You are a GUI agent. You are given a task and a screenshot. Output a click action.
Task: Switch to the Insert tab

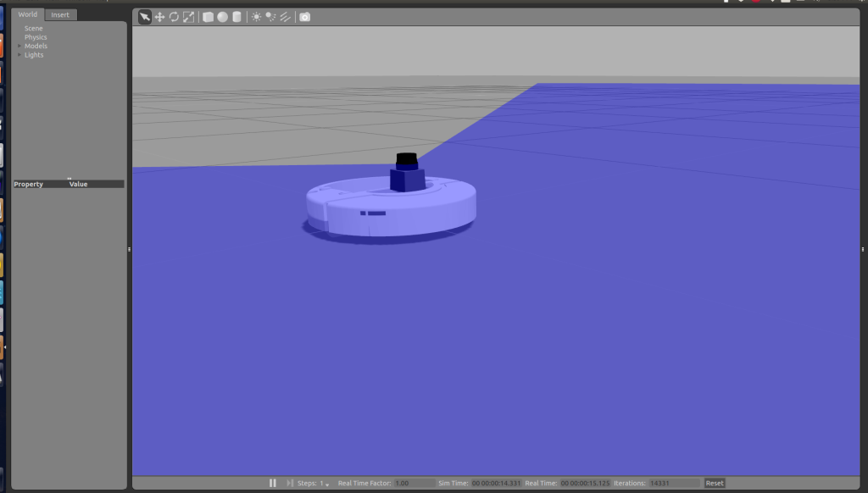(59, 14)
